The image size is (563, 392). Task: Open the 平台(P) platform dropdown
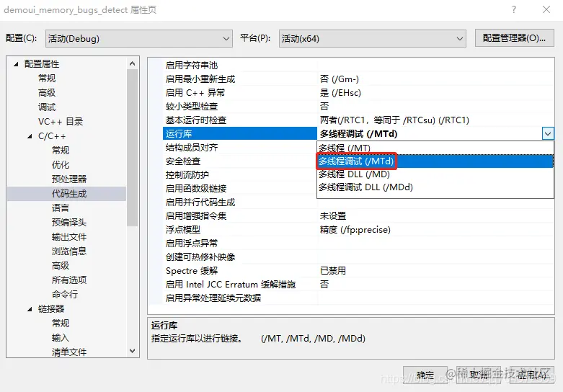tap(373, 38)
